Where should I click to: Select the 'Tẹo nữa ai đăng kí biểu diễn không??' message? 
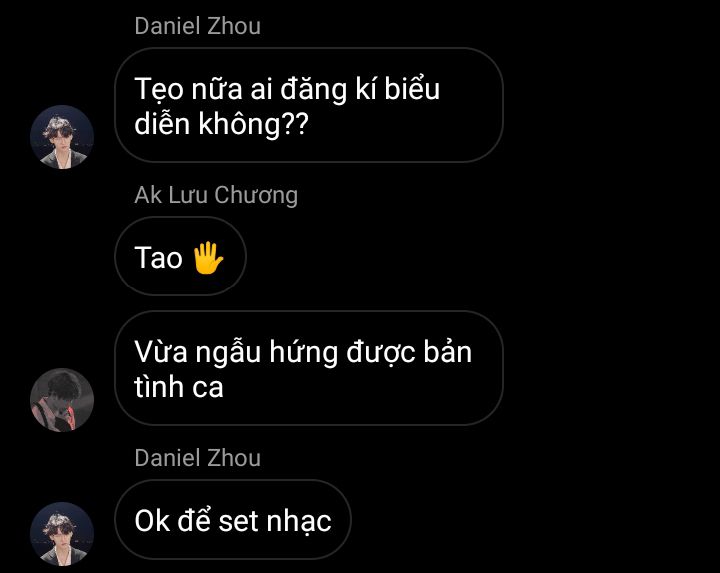[x=309, y=105]
